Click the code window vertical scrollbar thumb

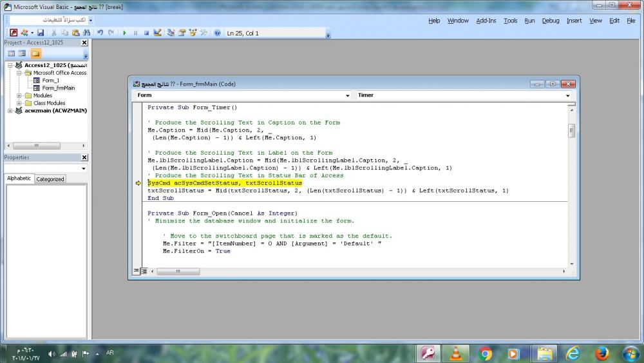pos(571,131)
